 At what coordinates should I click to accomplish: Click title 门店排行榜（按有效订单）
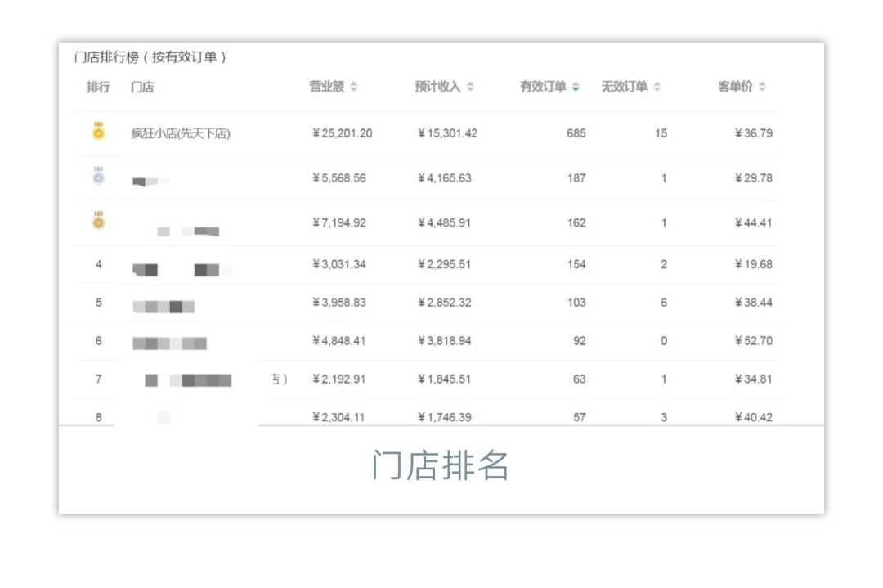coord(150,57)
